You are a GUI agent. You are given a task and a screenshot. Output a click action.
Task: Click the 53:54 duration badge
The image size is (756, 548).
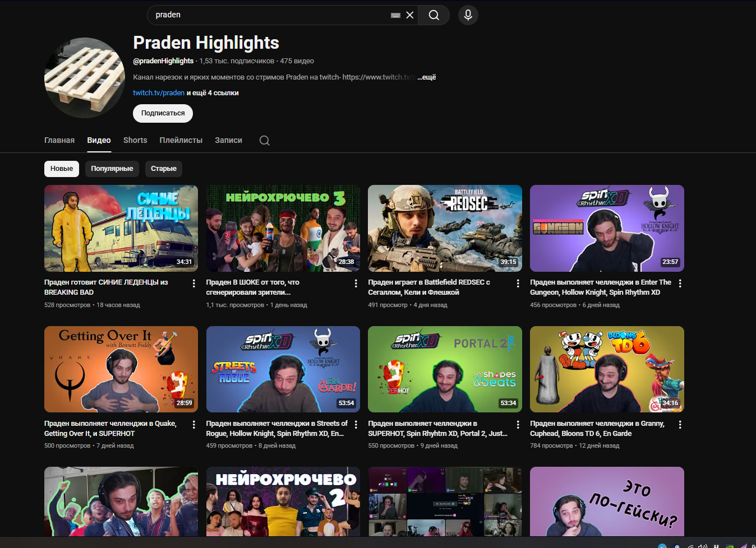346,403
